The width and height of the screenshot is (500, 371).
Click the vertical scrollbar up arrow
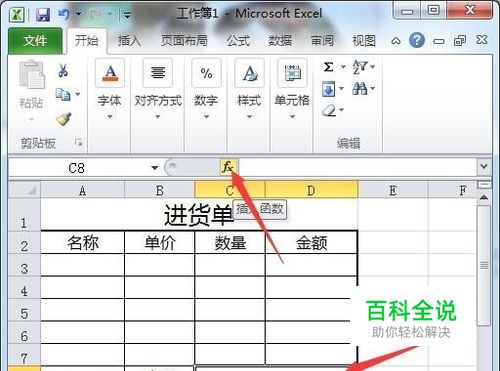[x=484, y=197]
